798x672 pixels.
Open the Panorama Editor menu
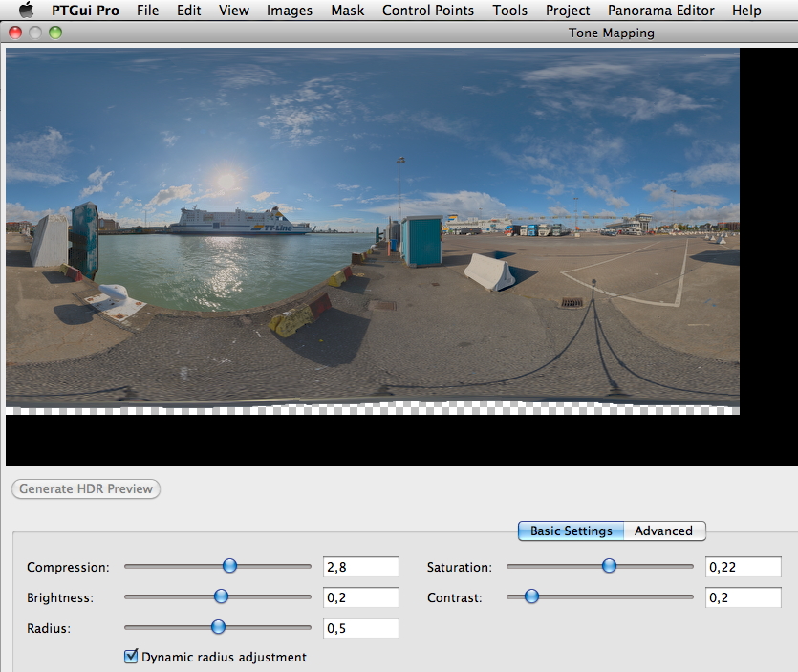pos(660,11)
